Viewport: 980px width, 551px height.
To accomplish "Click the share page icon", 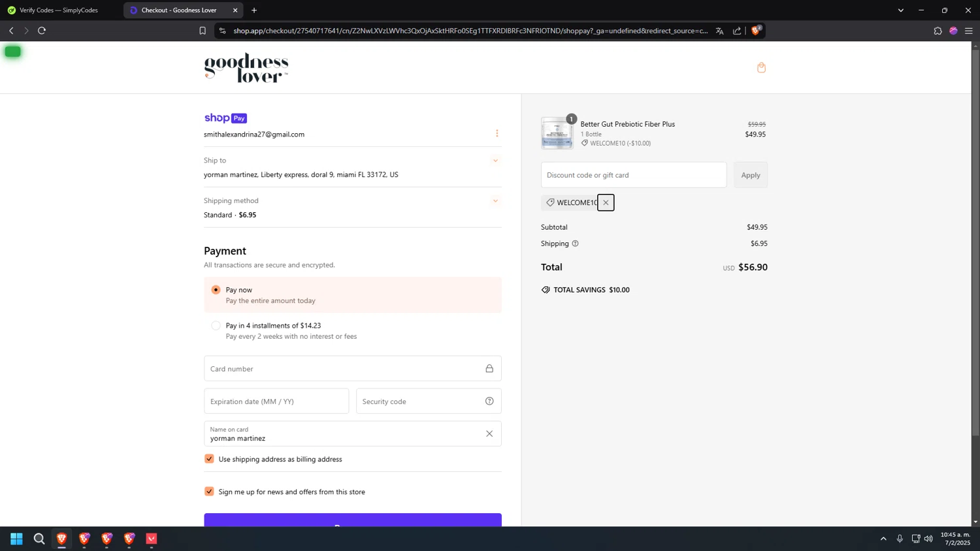I will pyautogui.click(x=737, y=31).
